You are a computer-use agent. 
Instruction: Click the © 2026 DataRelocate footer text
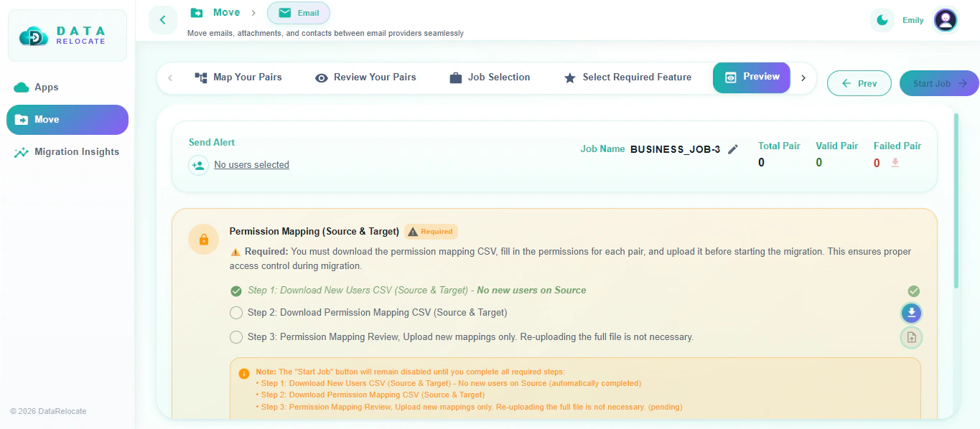pyautogui.click(x=48, y=411)
